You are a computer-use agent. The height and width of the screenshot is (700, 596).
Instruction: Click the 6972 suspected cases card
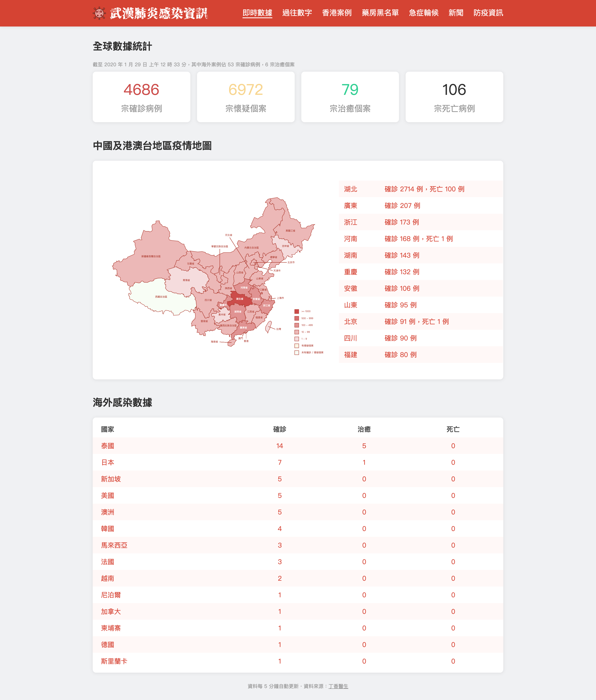click(x=246, y=97)
